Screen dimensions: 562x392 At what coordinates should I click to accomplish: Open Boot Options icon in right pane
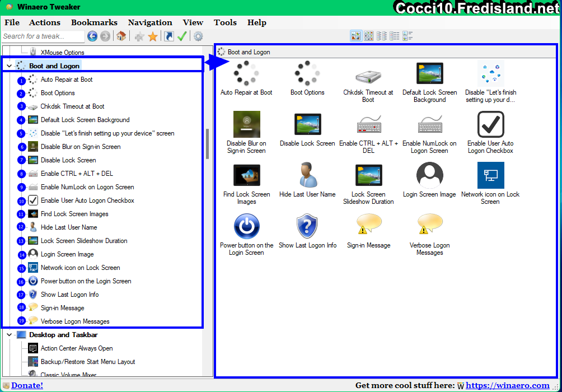pos(307,73)
